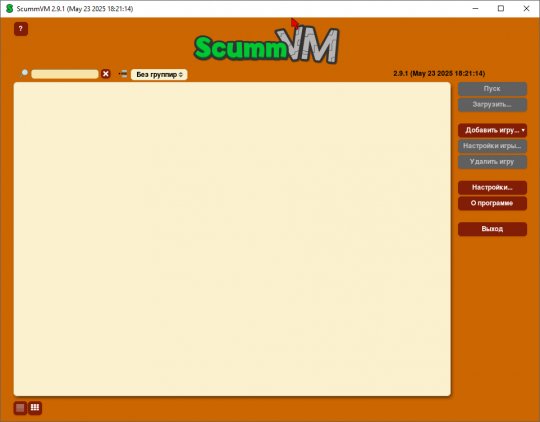
Task: Click the Добавить игру... button
Action: [492, 130]
